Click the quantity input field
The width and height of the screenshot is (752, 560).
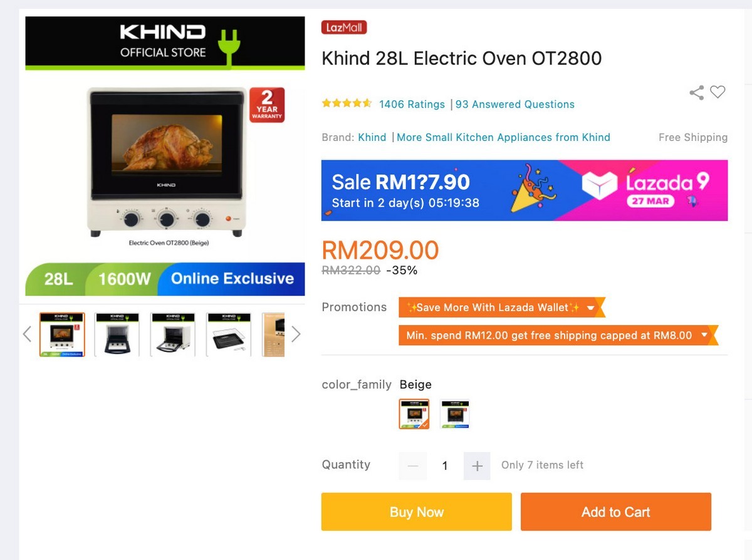coord(445,465)
